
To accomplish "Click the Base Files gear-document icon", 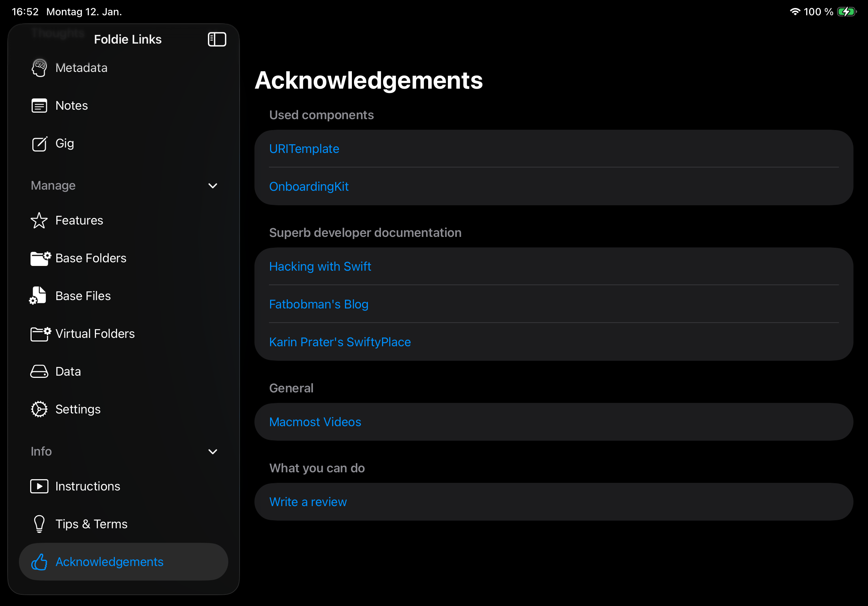I will (39, 296).
